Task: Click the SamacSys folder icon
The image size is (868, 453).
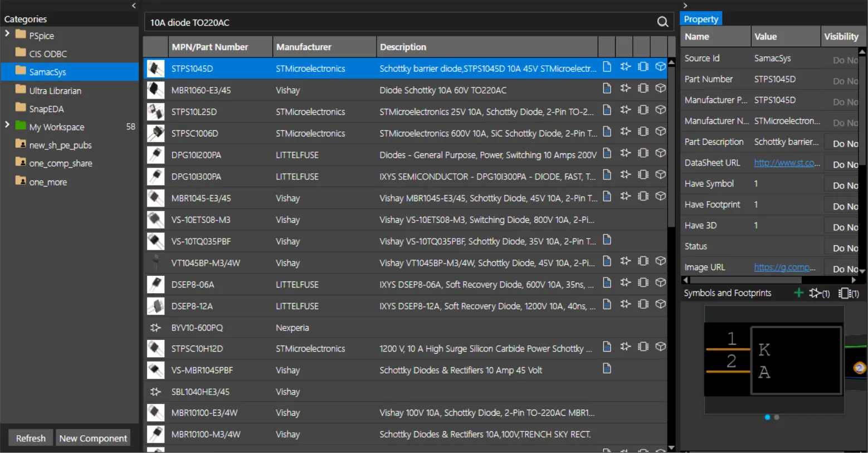Action: [21, 71]
